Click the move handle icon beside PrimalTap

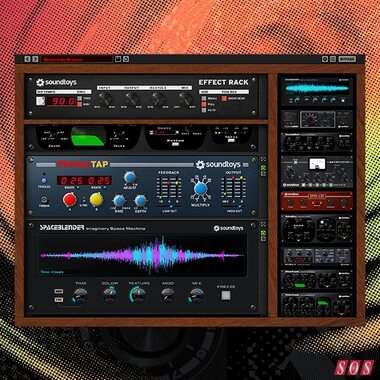click(263, 159)
